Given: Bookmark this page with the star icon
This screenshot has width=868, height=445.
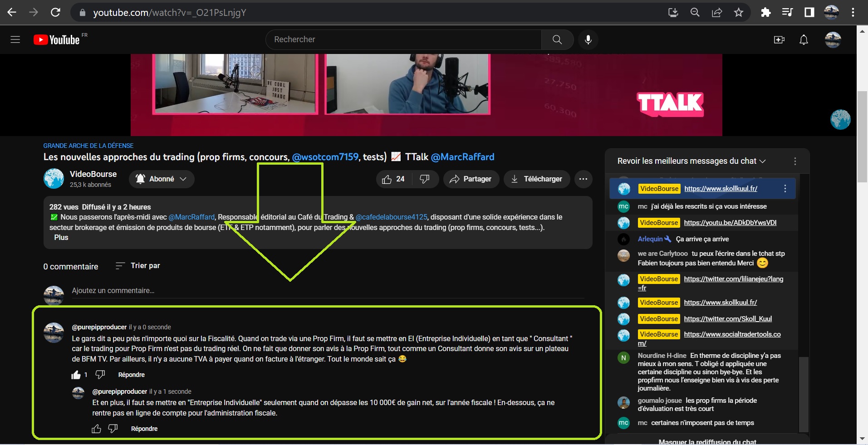Looking at the screenshot, I should pyautogui.click(x=739, y=12).
